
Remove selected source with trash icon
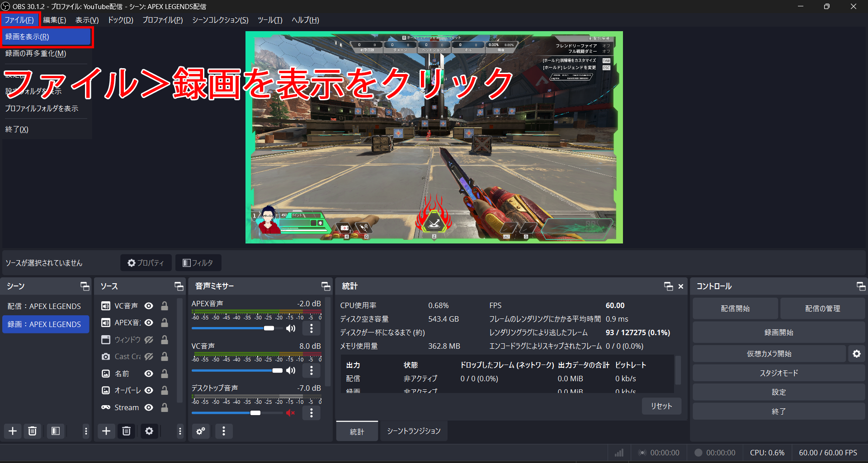coord(127,431)
